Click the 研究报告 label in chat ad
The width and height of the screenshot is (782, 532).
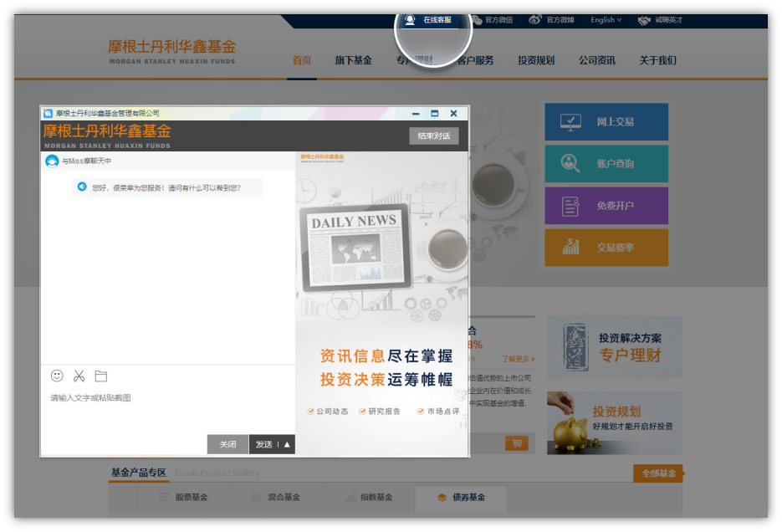tap(384, 412)
